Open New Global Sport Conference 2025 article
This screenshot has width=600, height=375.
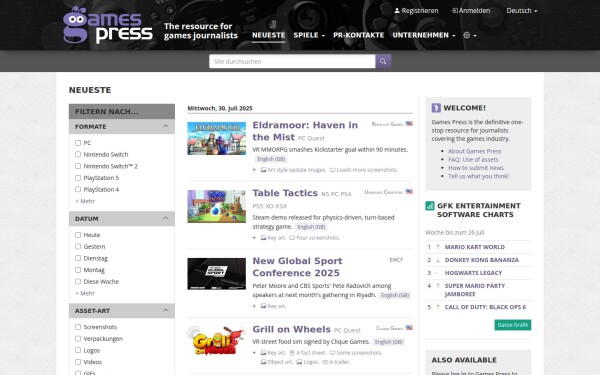pos(296,267)
